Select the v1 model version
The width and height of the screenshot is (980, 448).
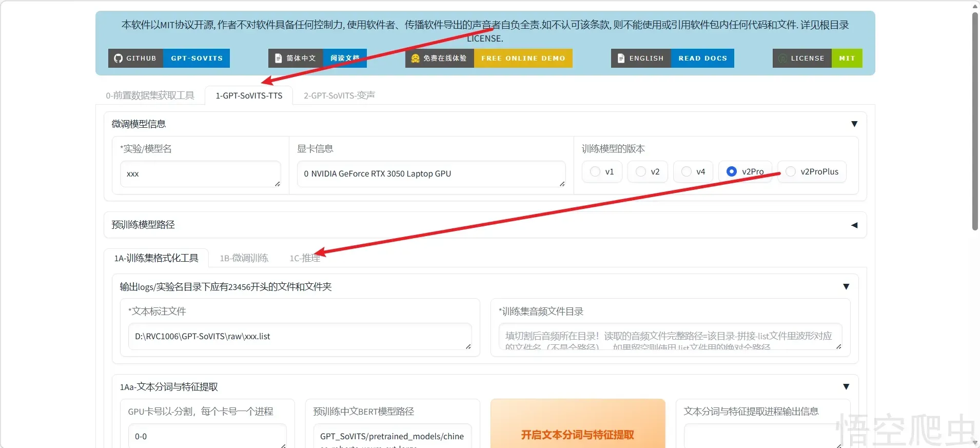[x=595, y=172]
